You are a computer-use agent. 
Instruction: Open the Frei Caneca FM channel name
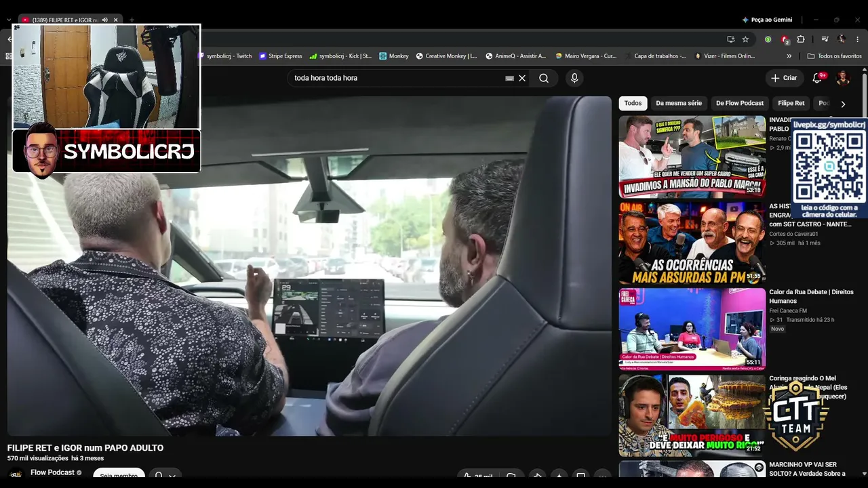tap(788, 310)
